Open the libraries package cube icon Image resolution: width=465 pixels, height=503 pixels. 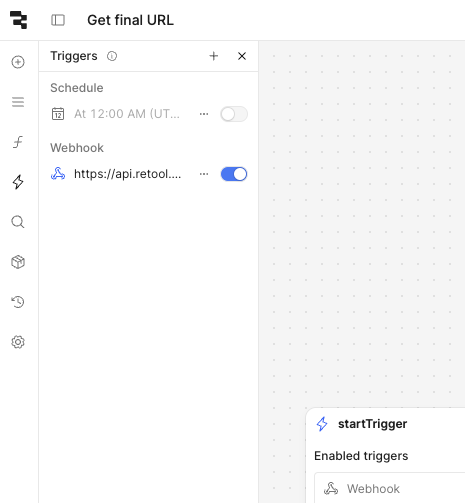click(18, 262)
